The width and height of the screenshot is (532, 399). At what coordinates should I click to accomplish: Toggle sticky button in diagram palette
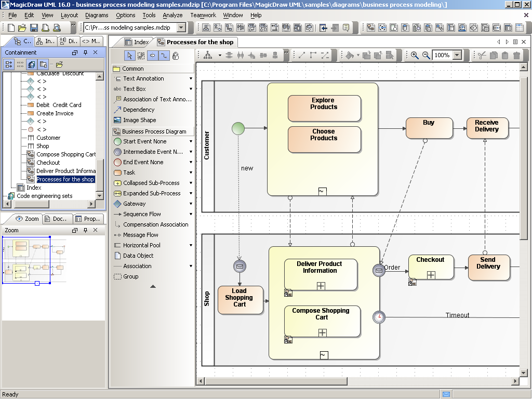153,56
